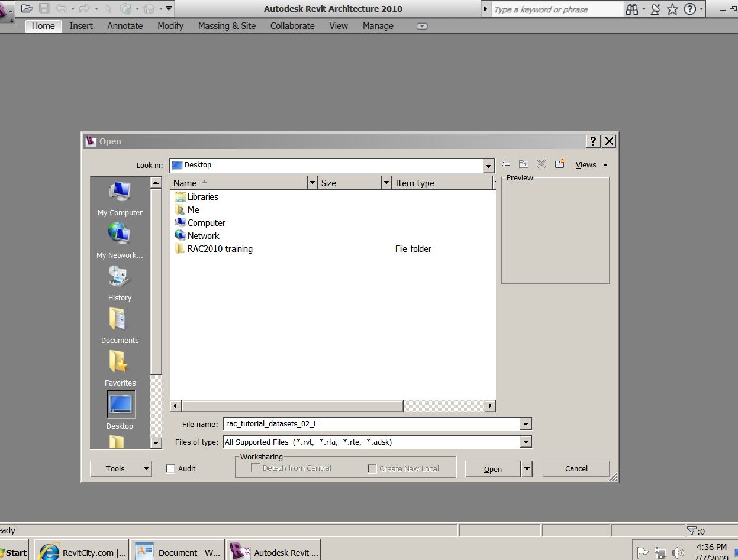The width and height of the screenshot is (738, 560).
Task: Click the question mark help button in Open dialog
Action: pos(594,141)
